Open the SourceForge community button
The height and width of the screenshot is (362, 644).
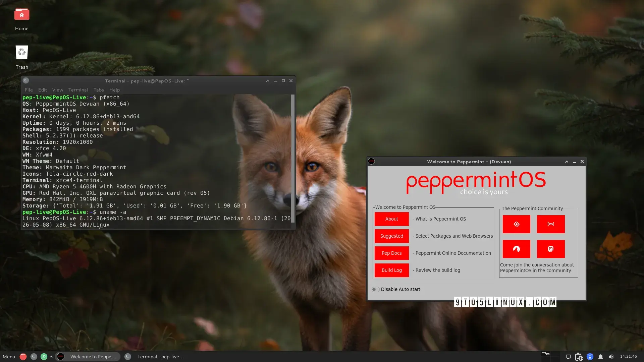point(517,249)
